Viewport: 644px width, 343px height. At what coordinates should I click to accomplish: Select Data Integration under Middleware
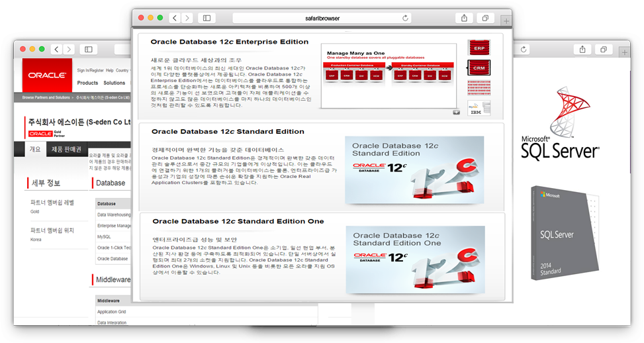click(x=112, y=322)
